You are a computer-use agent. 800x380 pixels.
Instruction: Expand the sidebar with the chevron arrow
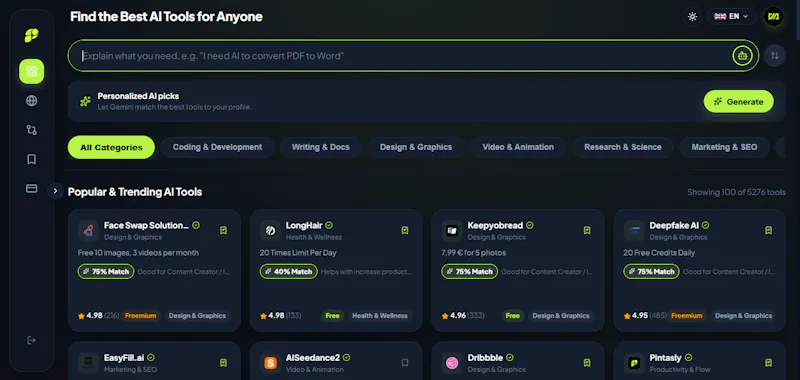55,191
